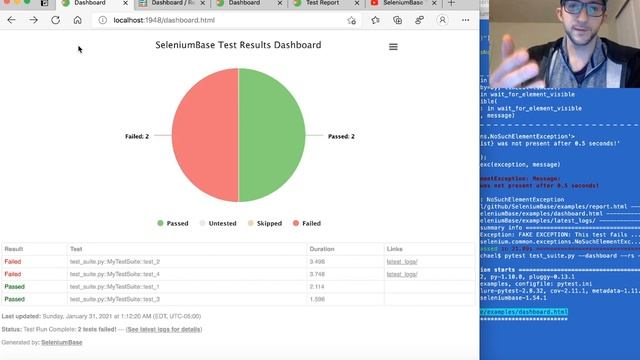This screenshot has height=360, width=640.
Task: Open the browser home page icon
Action: tap(78, 20)
